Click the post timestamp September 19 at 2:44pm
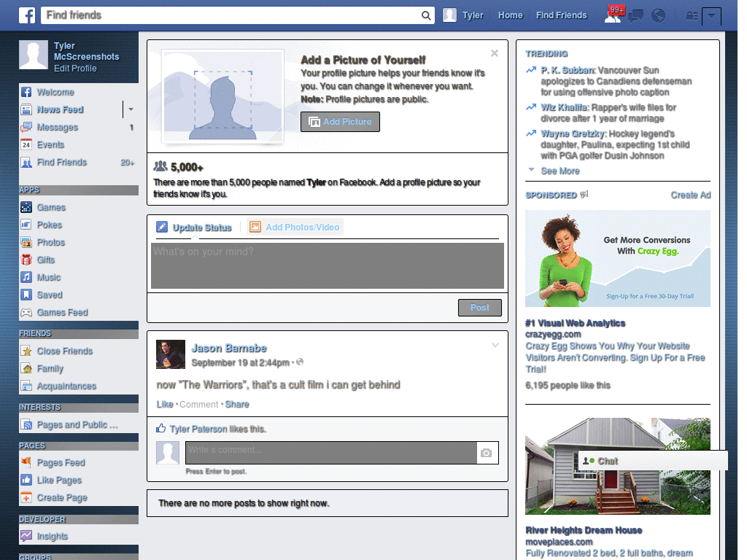The height and width of the screenshot is (560, 747). tap(240, 363)
